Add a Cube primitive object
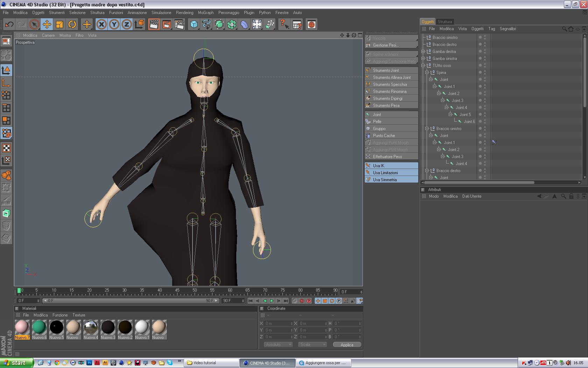This screenshot has width=588, height=368. 194,25
